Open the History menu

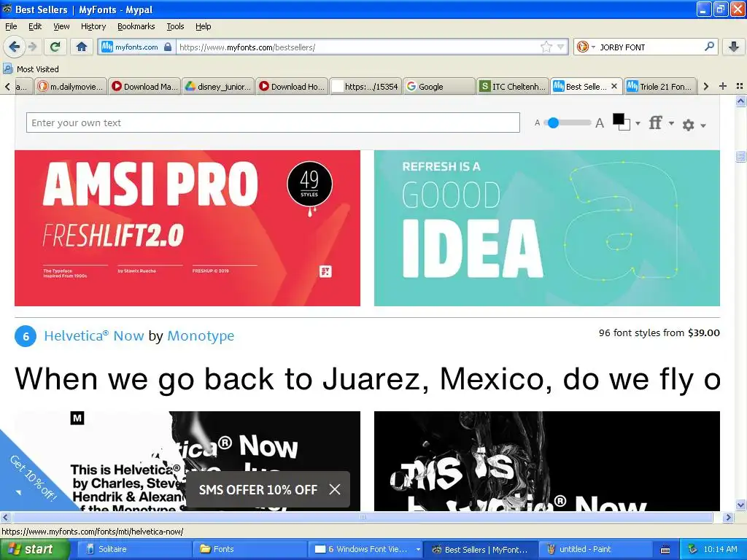point(93,26)
